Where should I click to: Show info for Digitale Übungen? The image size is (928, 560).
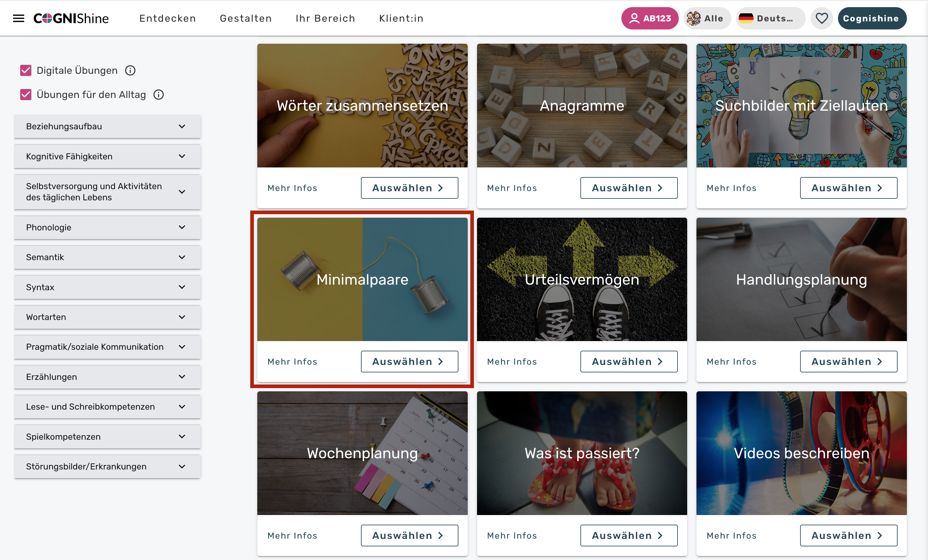[130, 70]
